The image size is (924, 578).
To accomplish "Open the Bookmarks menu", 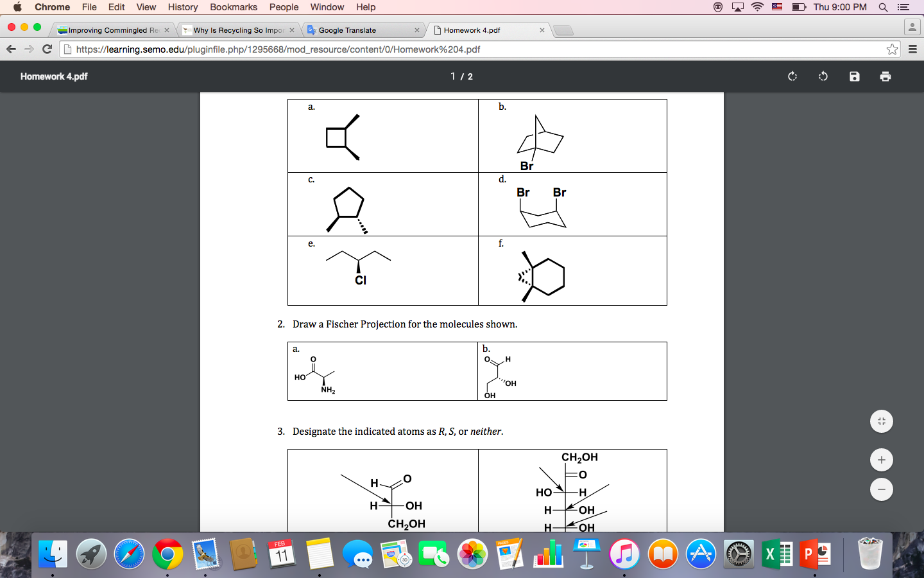I will tap(234, 7).
